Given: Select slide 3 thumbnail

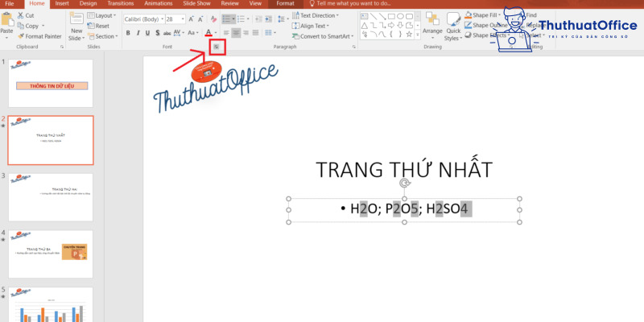Looking at the screenshot, I should tap(51, 197).
